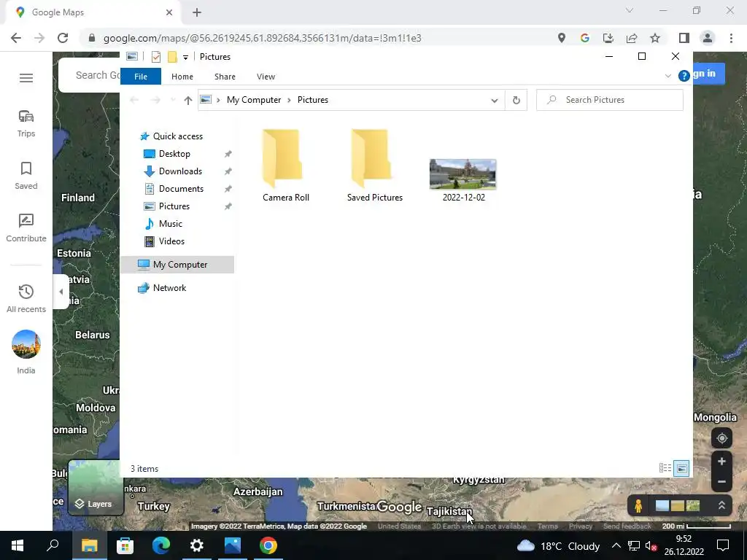
Task: Open the India recent place thumbnail
Action: pyautogui.click(x=26, y=344)
